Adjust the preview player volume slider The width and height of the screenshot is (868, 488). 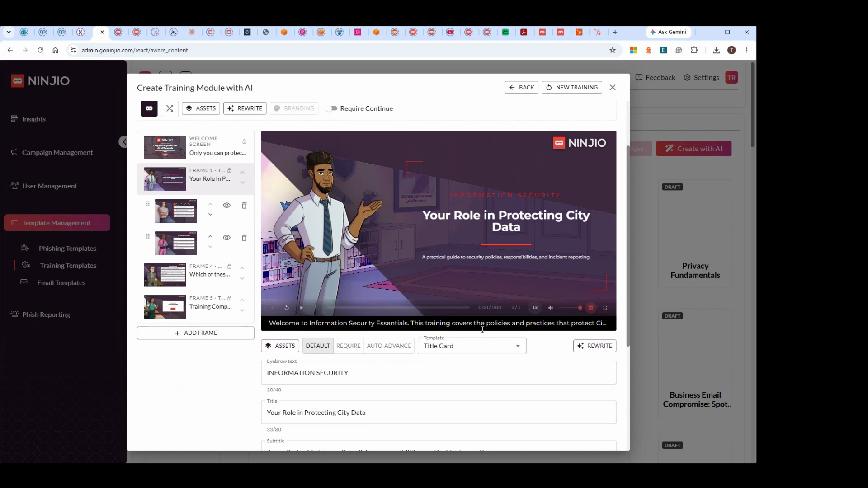tap(571, 308)
